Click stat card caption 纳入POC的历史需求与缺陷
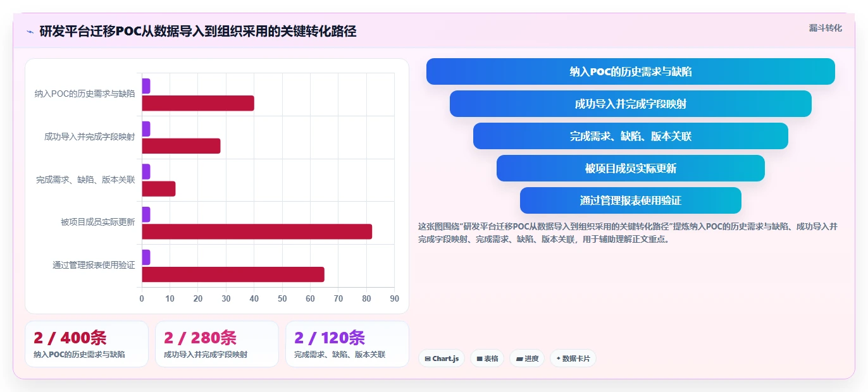 79,355
